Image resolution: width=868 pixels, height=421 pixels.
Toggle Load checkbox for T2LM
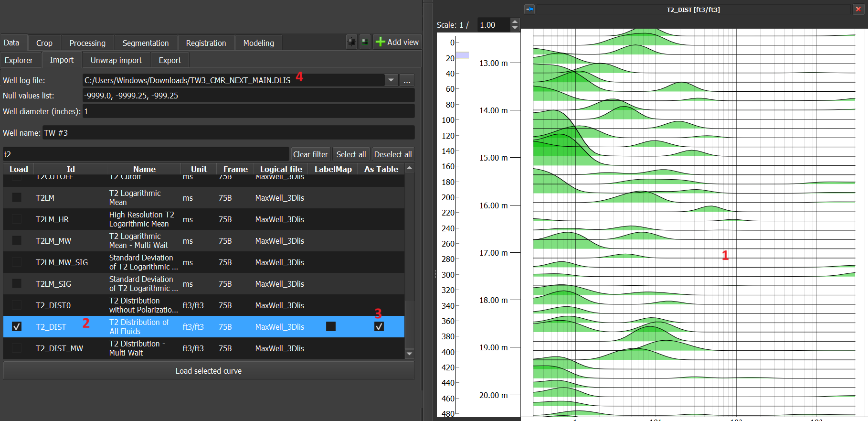pyautogui.click(x=17, y=197)
